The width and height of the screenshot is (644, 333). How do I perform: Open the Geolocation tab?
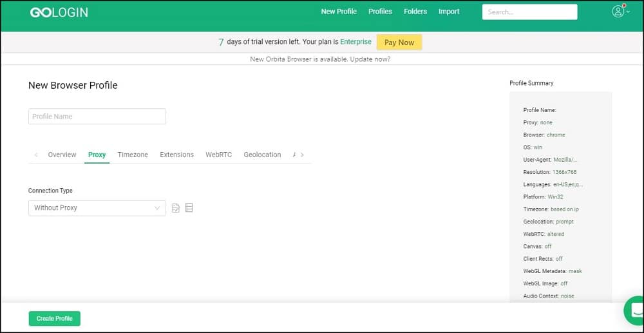pyautogui.click(x=263, y=155)
